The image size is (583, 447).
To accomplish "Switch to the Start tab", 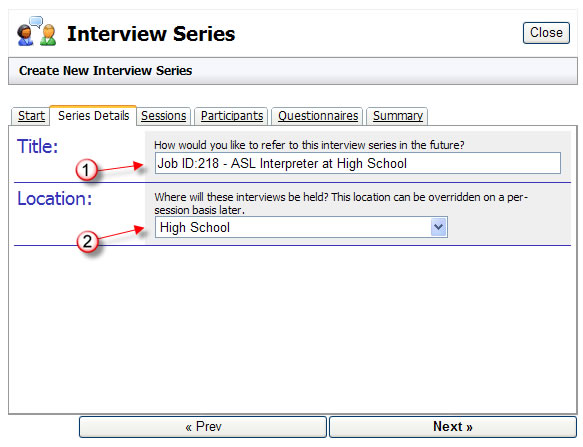I will [x=30, y=116].
